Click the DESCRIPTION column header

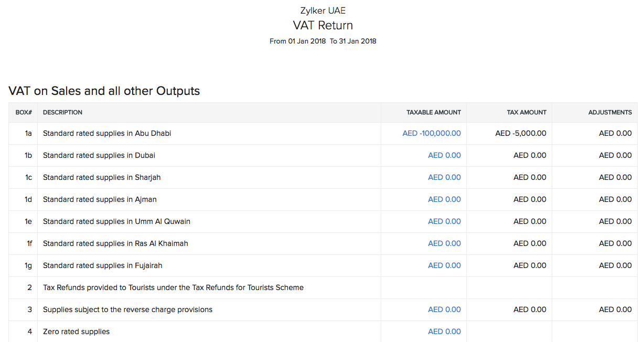pos(62,112)
